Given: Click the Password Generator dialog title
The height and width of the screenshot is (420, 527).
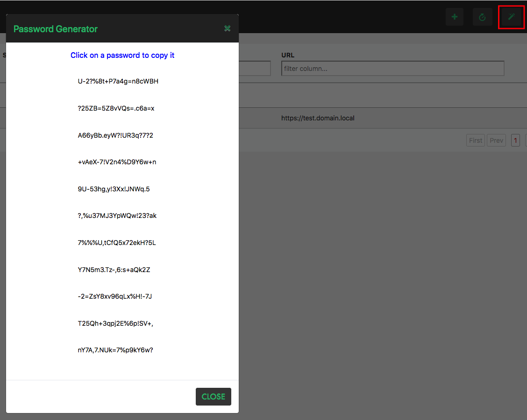Looking at the screenshot, I should tap(56, 29).
